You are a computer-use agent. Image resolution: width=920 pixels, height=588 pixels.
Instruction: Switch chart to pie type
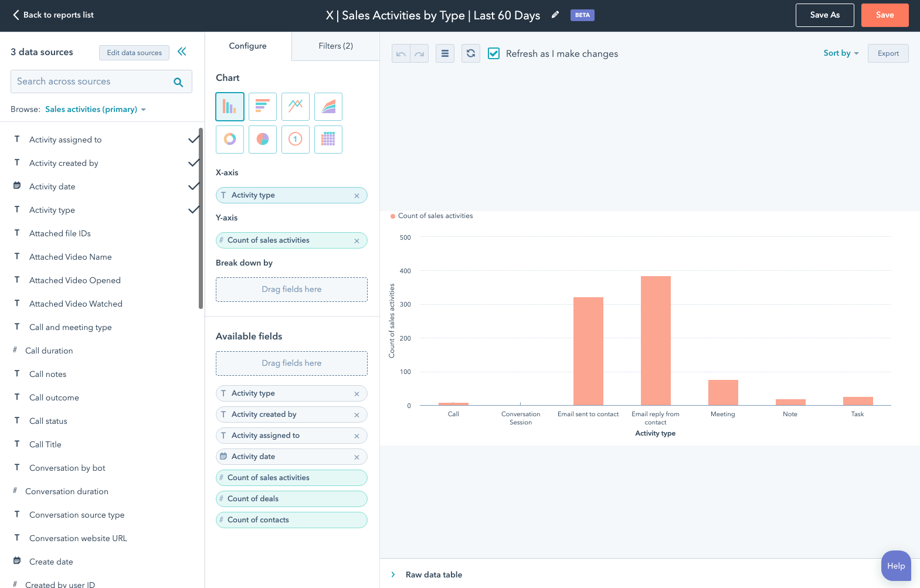coord(263,140)
